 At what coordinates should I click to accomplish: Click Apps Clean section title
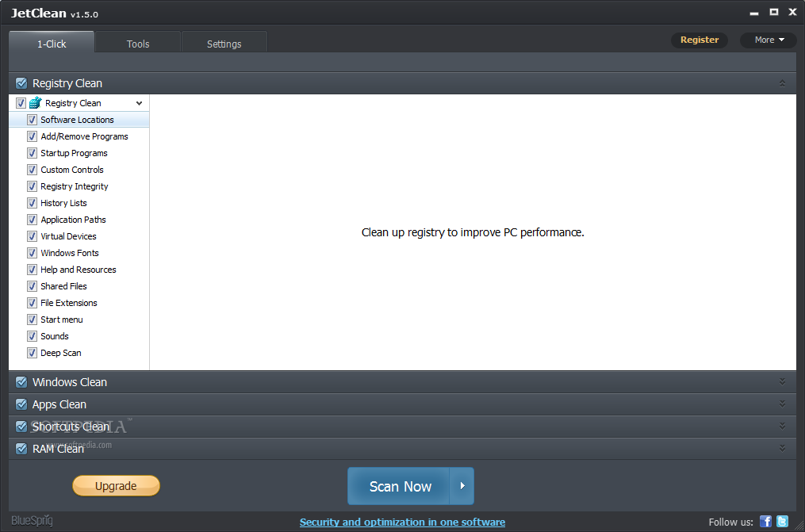click(x=59, y=404)
